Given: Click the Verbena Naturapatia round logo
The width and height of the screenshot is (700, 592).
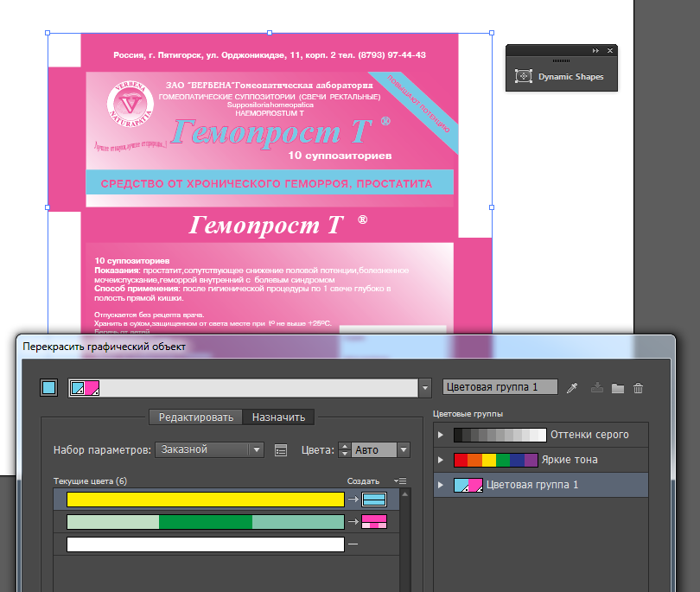Looking at the screenshot, I should pyautogui.click(x=130, y=104).
